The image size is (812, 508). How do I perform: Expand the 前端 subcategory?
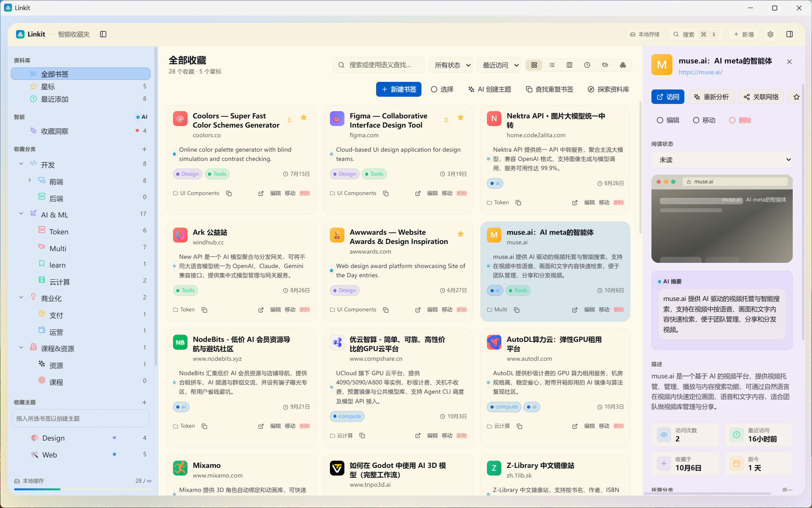(x=29, y=181)
